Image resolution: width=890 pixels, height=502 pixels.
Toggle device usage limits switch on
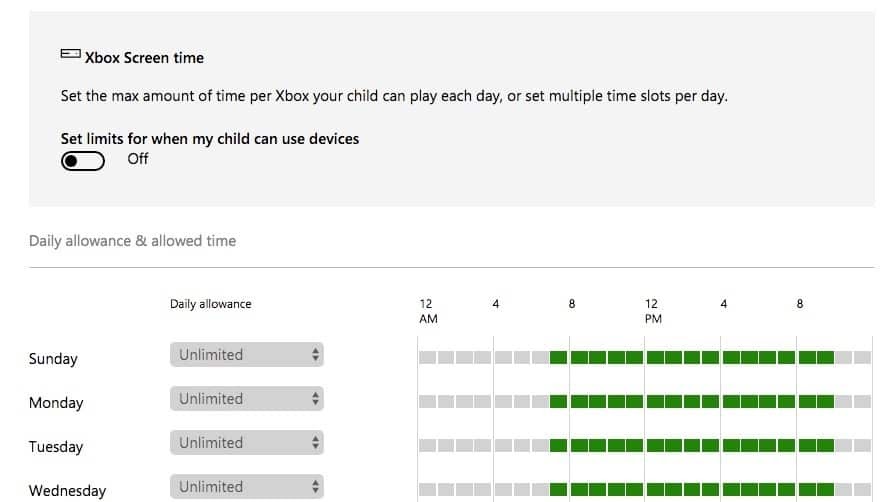coord(83,161)
